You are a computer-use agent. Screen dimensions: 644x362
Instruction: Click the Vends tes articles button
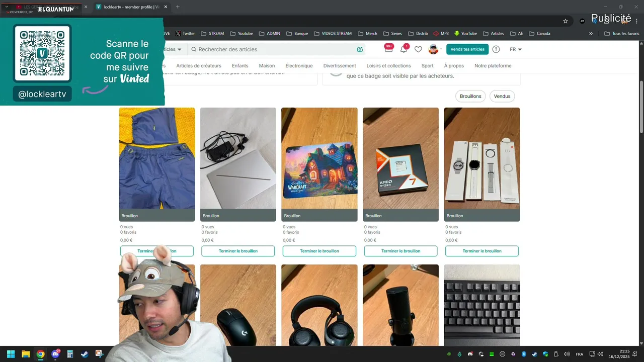(467, 49)
